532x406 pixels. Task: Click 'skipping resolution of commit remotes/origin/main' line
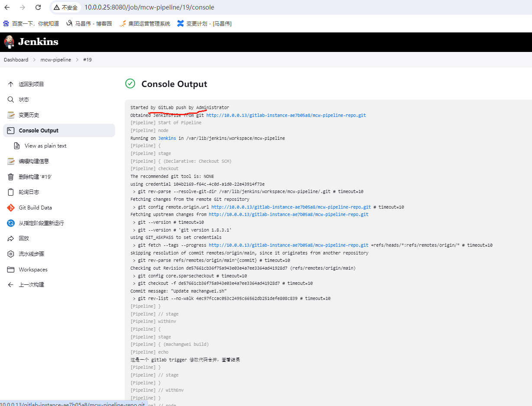(x=249, y=253)
